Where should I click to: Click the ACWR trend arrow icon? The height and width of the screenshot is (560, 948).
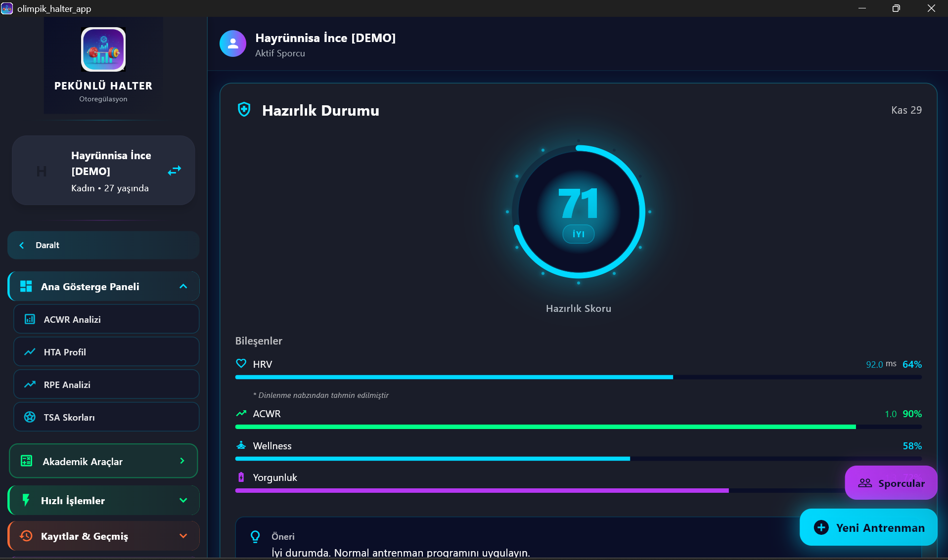241,413
